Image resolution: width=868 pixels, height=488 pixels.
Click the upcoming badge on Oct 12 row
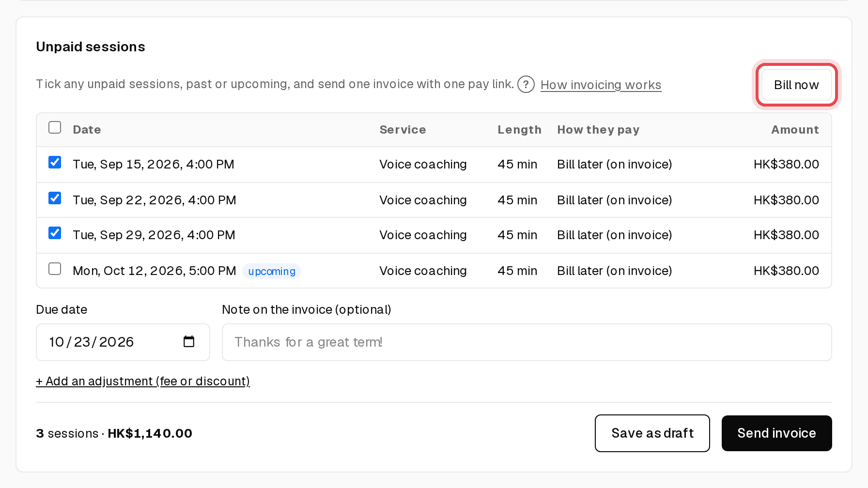(x=272, y=271)
